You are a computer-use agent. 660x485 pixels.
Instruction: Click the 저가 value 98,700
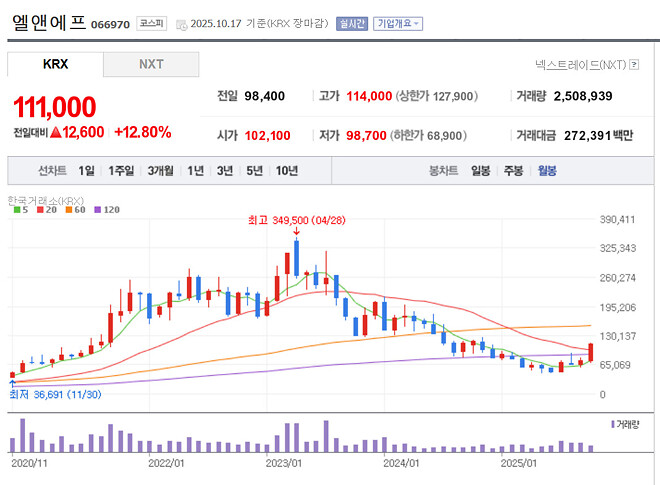click(366, 136)
